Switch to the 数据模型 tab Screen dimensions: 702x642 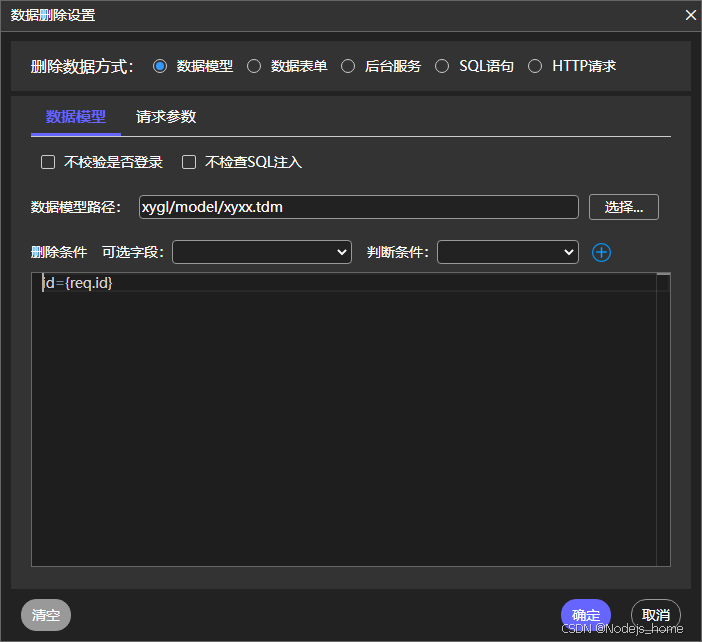pyautogui.click(x=76, y=117)
